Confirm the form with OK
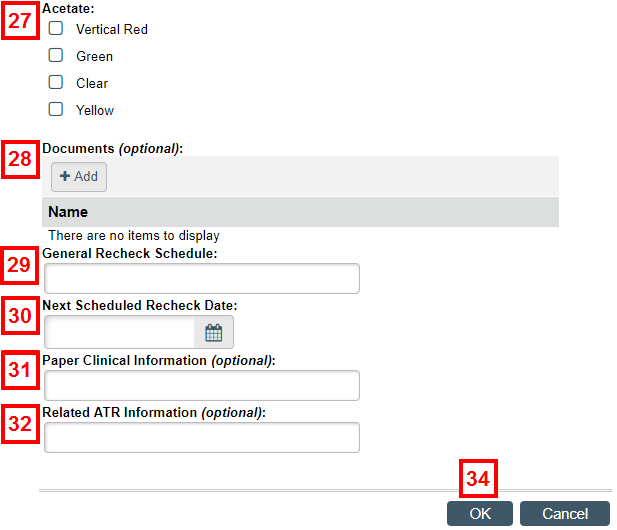This screenshot has height=530, width=617. pos(480,513)
